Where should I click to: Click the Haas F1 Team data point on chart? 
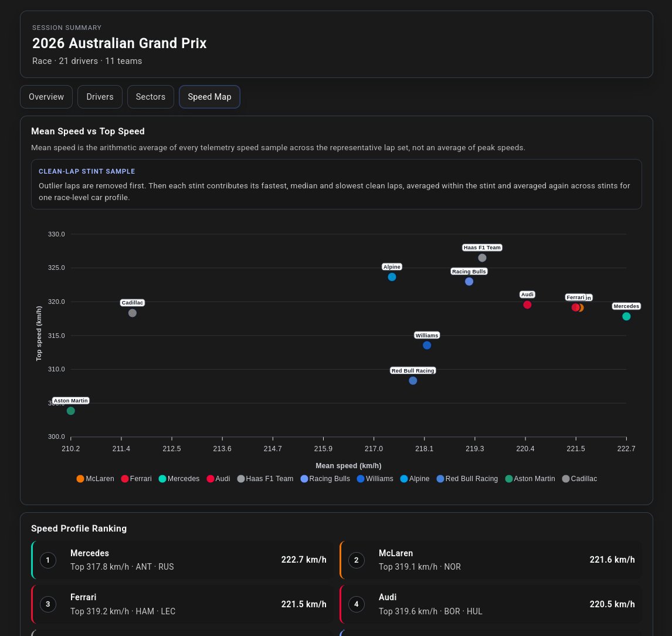tap(482, 258)
